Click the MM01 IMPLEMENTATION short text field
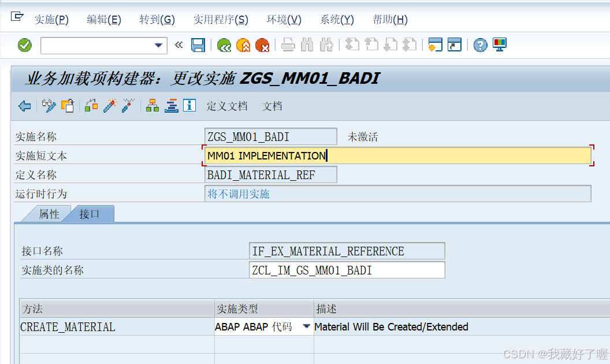610x364 pixels. pyautogui.click(x=398, y=156)
